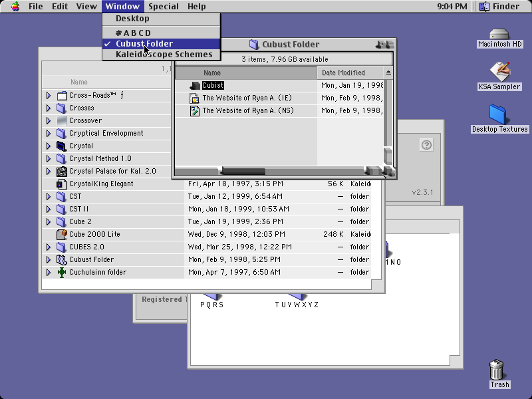
Task: Click the horizontal scrollbar thumb in Cubust Folder
Action: 243,171
